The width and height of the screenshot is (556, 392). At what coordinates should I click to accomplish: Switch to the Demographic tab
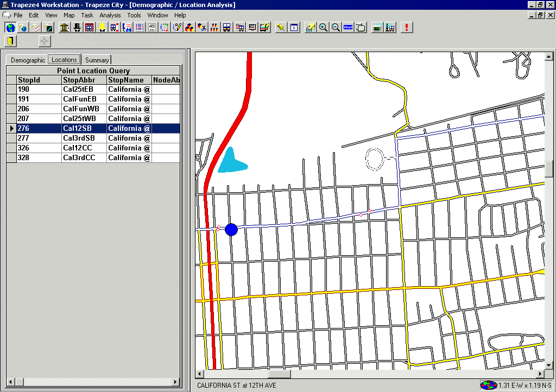tap(28, 60)
